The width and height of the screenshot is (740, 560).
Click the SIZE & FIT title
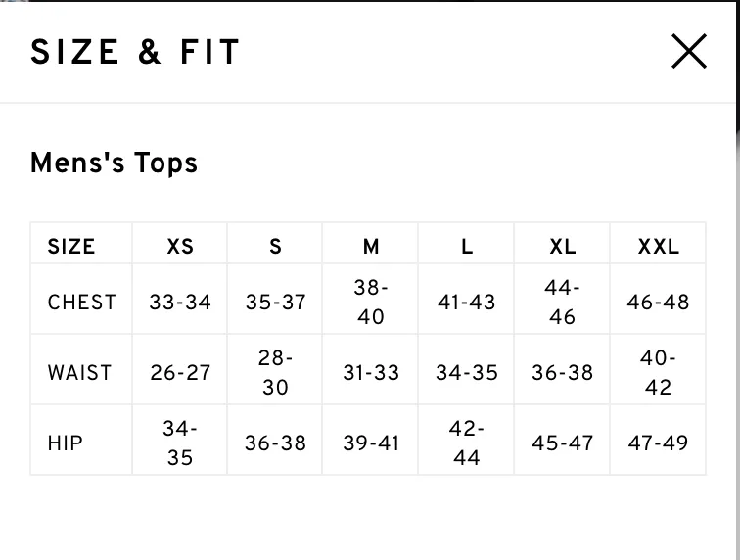point(135,52)
